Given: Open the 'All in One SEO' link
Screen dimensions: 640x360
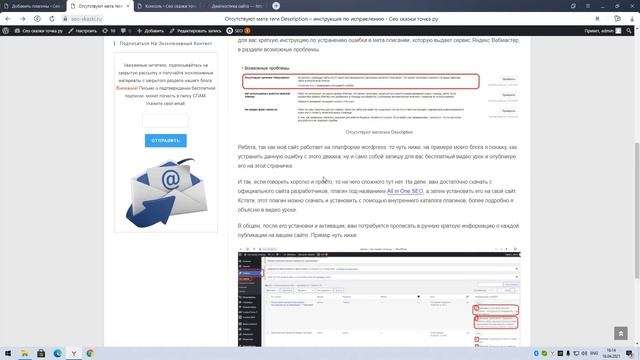Looking at the screenshot, I should (x=405, y=191).
